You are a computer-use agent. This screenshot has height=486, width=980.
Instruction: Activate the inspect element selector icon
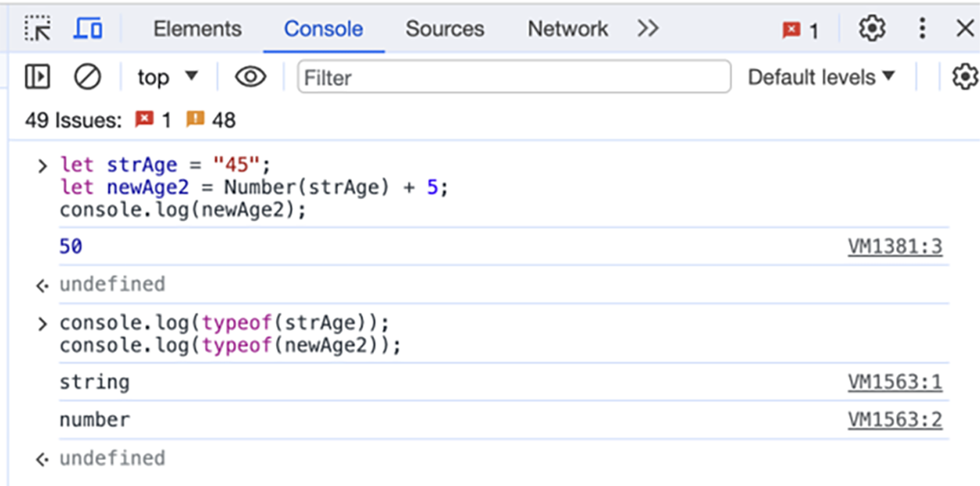pos(37,29)
